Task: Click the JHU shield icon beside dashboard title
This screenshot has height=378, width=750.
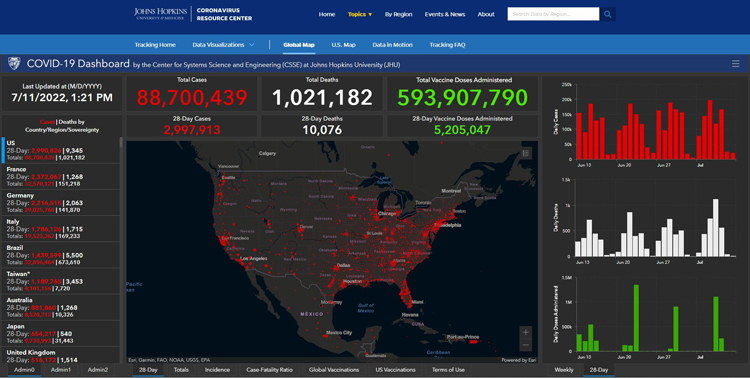Action: [x=14, y=63]
